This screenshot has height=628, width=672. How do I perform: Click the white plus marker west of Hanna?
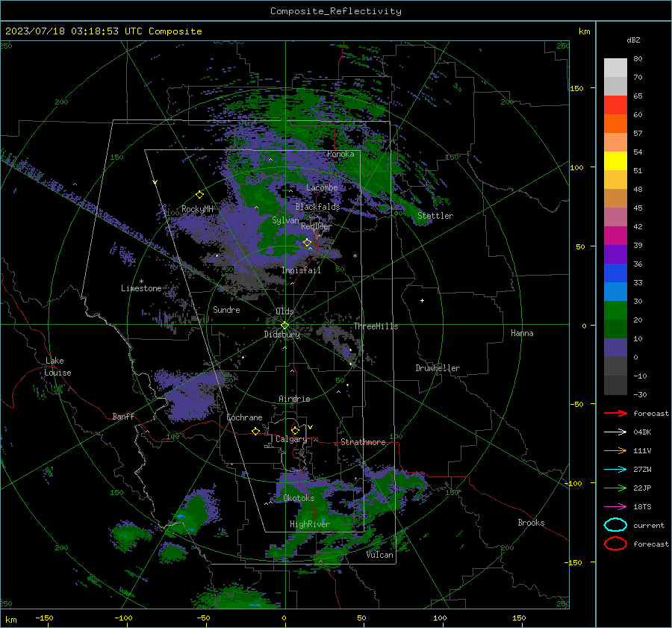click(x=422, y=300)
